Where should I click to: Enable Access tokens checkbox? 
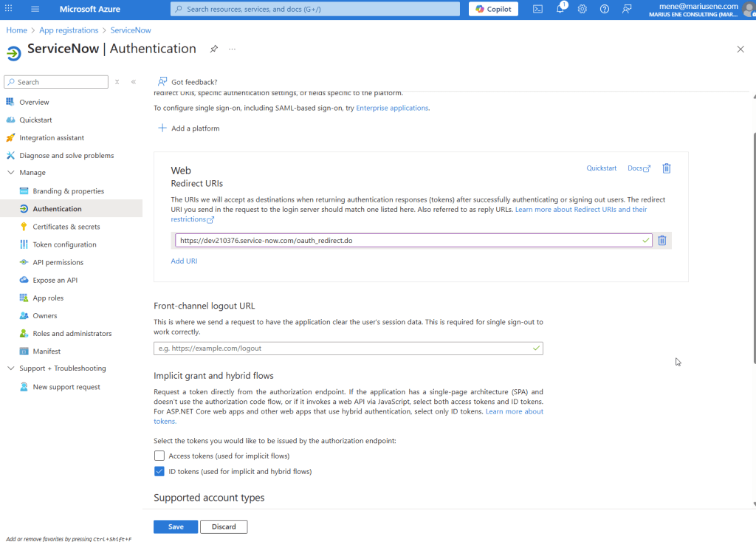(159, 456)
